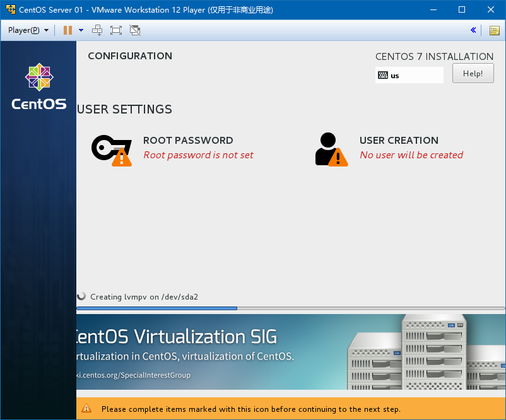Click the Help! button
This screenshot has height=420, width=506.
pos(473,73)
